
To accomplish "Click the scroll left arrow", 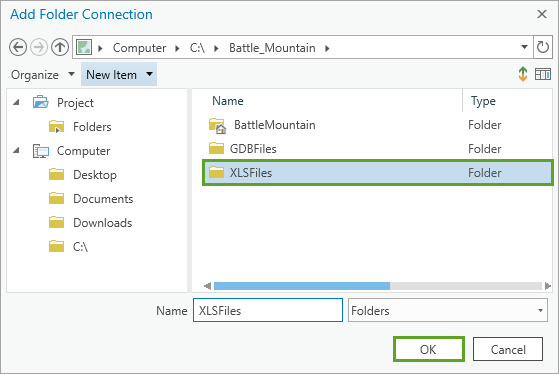I will (207, 286).
